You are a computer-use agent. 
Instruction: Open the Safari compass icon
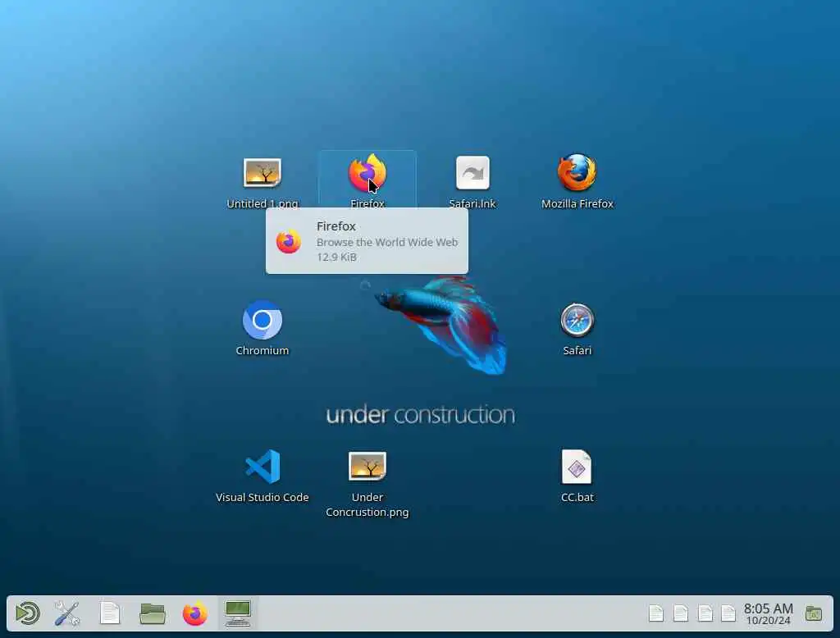click(x=577, y=320)
